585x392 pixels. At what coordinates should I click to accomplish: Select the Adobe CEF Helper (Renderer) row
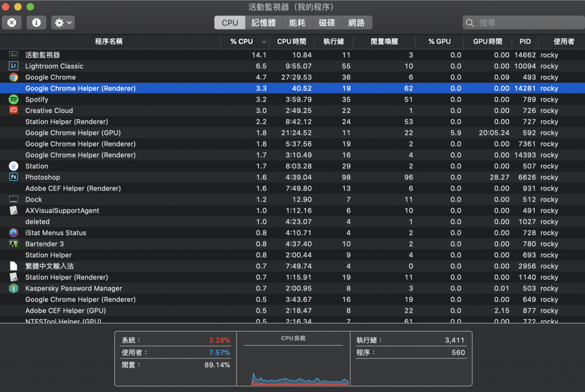pyautogui.click(x=292, y=188)
